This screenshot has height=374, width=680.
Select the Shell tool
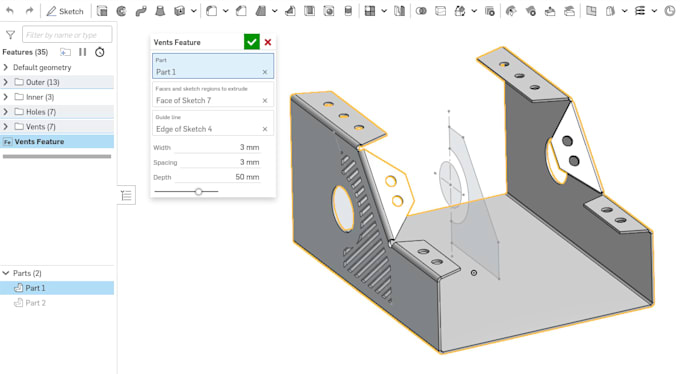(x=309, y=11)
